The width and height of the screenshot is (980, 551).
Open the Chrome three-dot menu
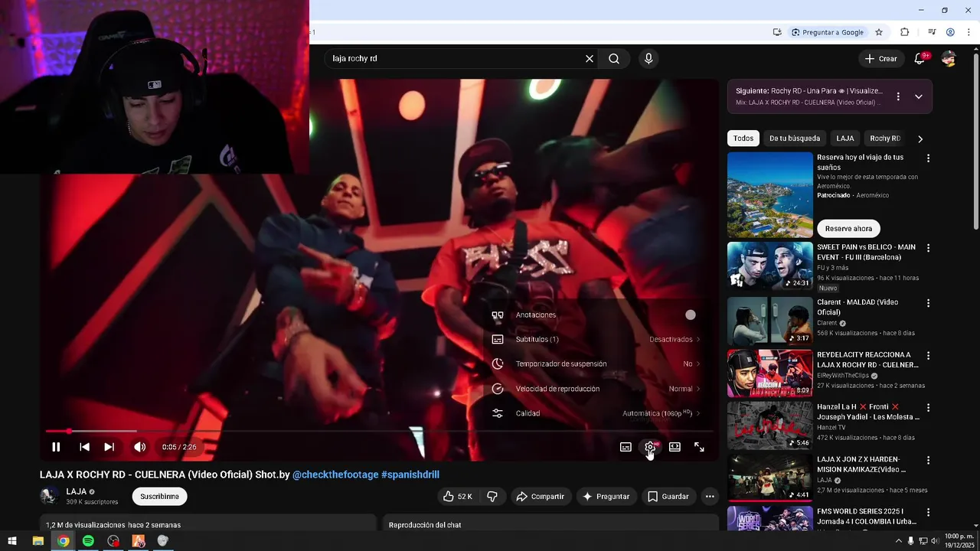[969, 32]
